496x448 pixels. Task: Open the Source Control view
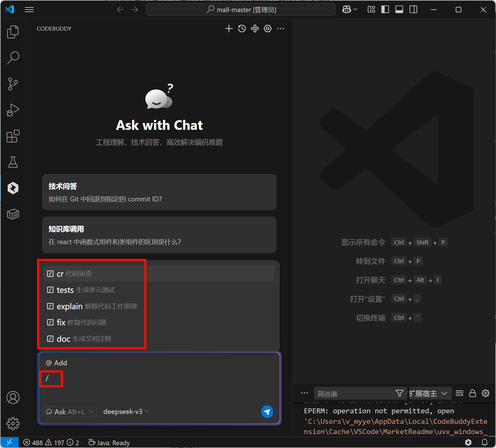pyautogui.click(x=13, y=84)
